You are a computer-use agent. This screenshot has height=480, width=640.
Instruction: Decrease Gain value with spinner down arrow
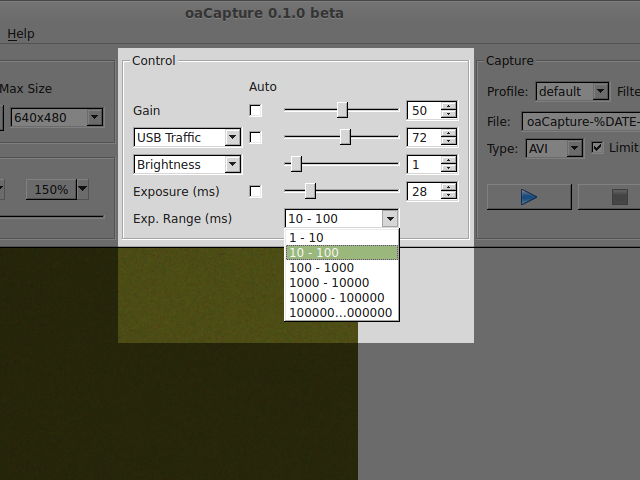point(449,114)
